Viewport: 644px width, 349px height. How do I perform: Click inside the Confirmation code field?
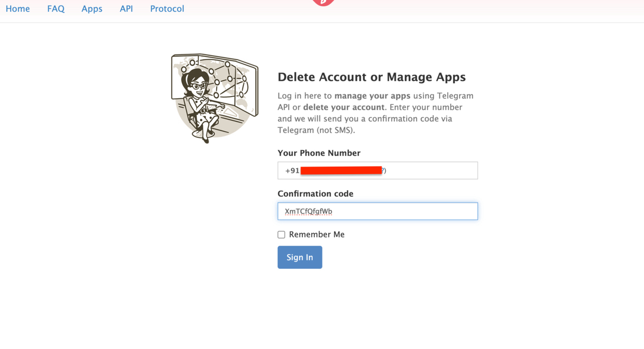point(401,211)
